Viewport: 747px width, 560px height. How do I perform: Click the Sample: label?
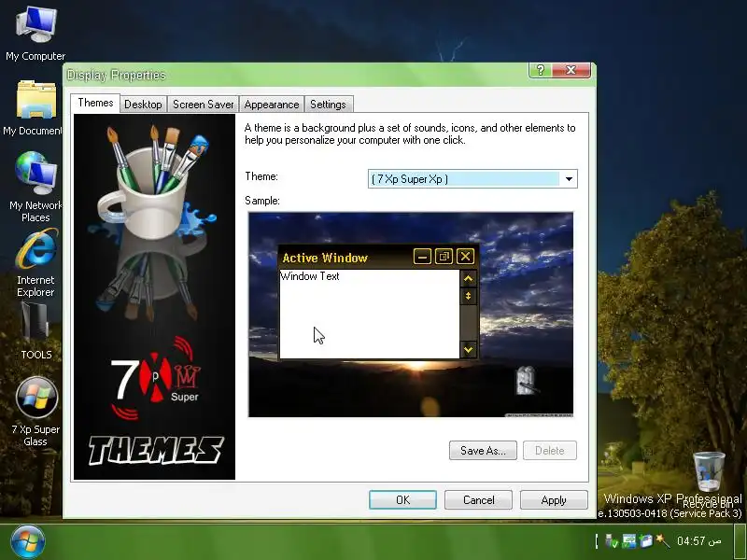click(262, 201)
